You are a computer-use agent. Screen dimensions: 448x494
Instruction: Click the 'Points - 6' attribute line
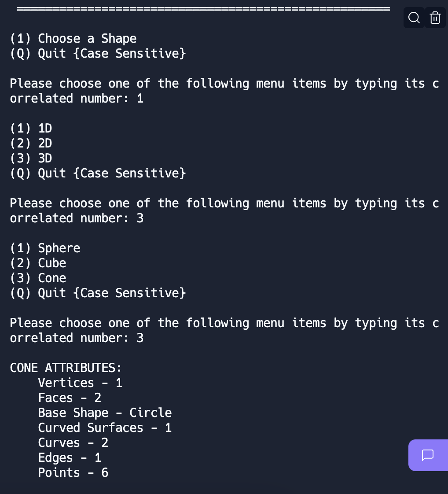(x=73, y=472)
